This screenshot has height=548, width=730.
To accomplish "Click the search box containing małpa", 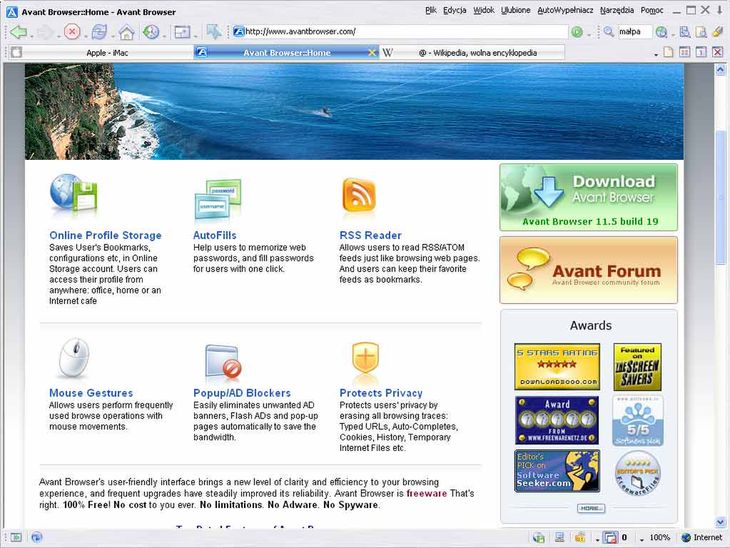I will pyautogui.click(x=635, y=32).
